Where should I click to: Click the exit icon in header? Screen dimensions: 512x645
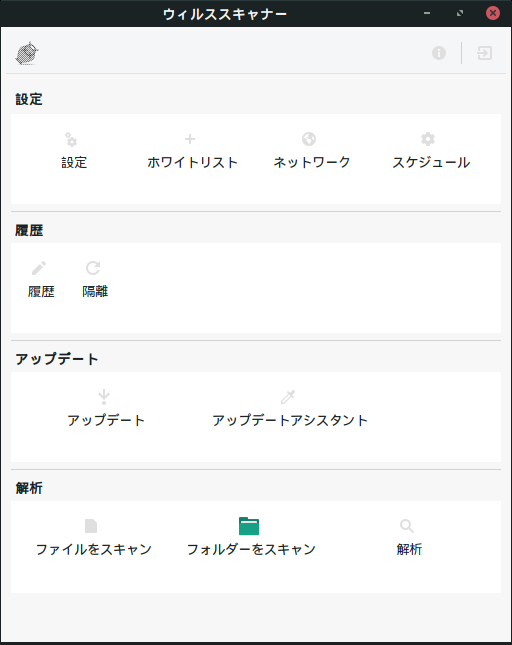[x=484, y=53]
